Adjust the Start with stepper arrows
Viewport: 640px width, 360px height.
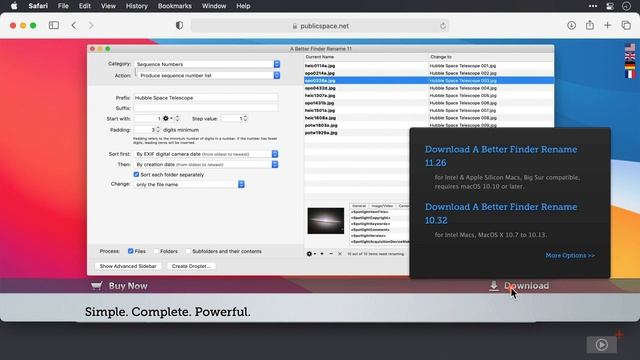[x=177, y=118]
